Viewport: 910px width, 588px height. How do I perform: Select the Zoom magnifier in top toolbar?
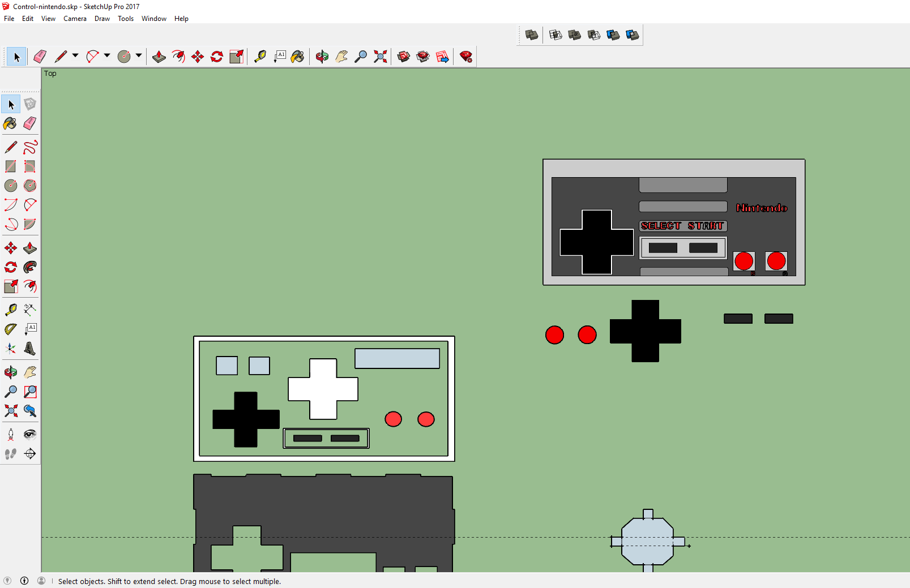coord(361,57)
